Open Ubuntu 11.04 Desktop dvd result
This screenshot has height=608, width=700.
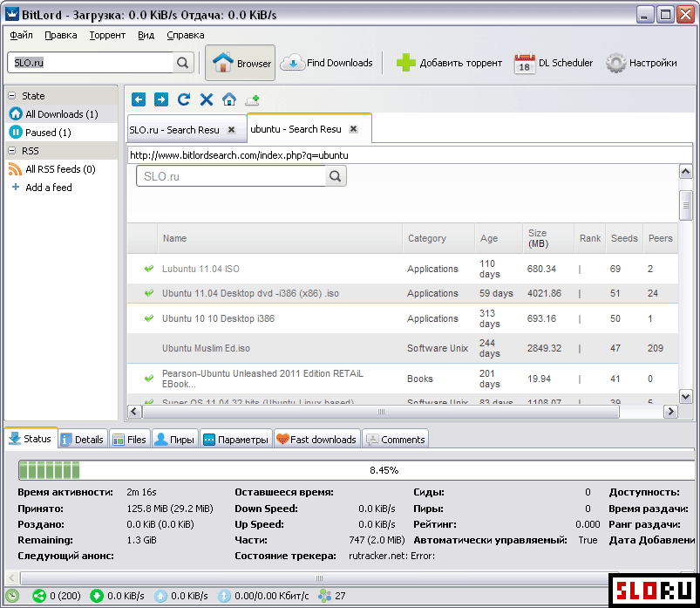coord(250,293)
